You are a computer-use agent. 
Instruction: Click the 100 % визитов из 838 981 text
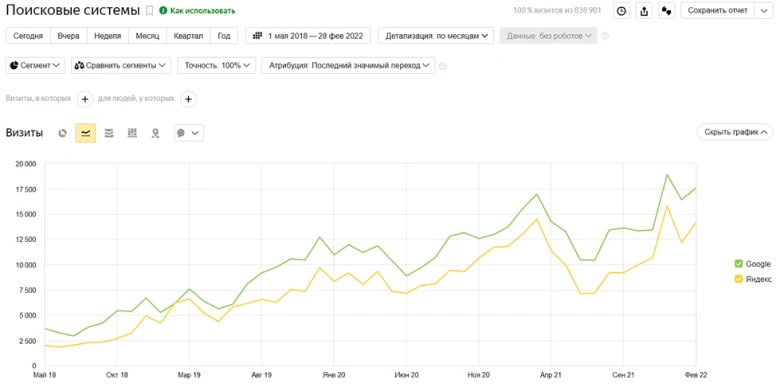tap(557, 10)
